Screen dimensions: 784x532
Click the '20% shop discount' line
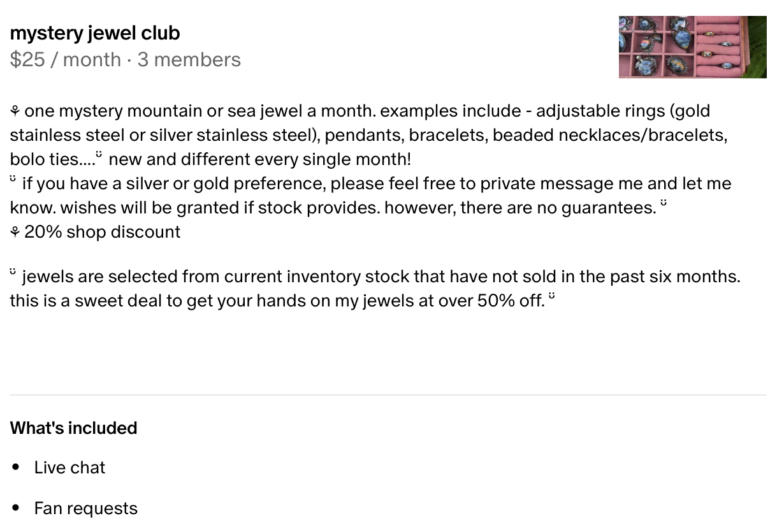96,232
